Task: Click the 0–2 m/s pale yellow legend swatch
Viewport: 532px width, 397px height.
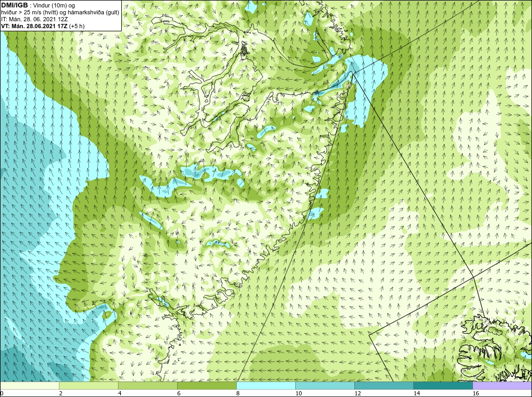Action: tap(30, 386)
